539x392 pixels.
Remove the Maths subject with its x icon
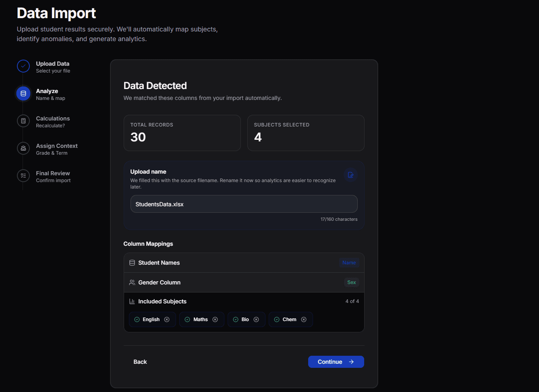pyautogui.click(x=215, y=319)
